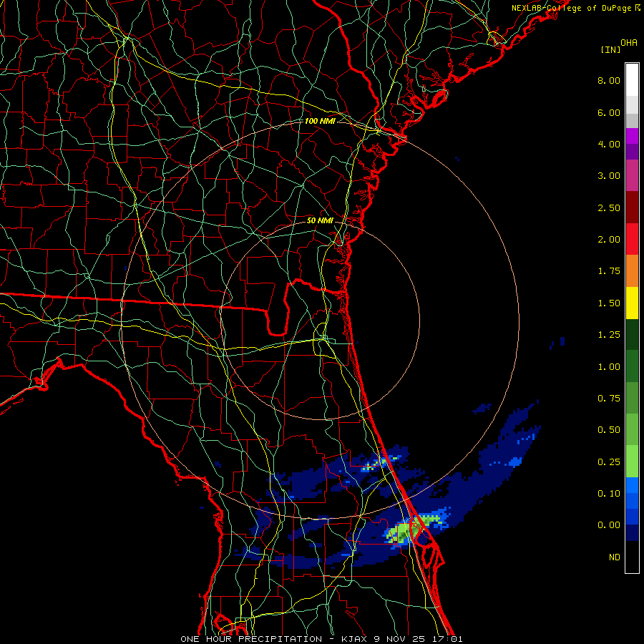Viewport: 644px width, 644px height.
Task: Click the 1.00 legend value
Action: coord(609,367)
